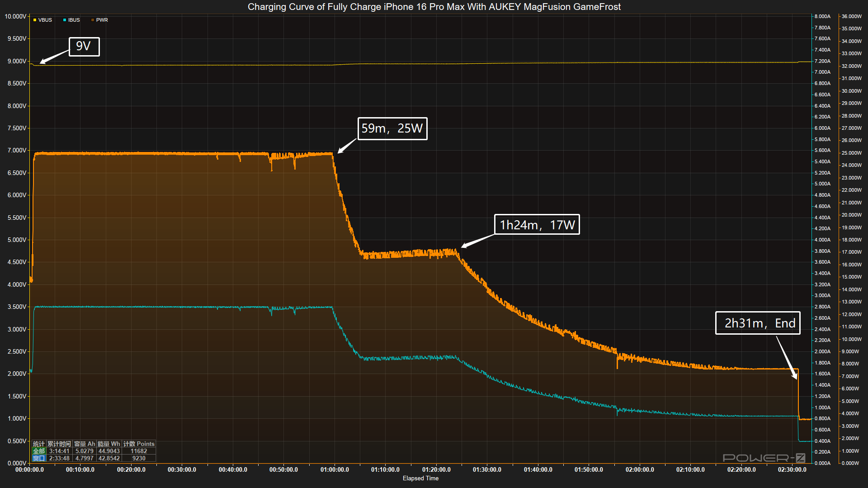Screen dimensions: 868x488
Task: Click the 00:30:00.0 time axis tick
Action: tap(182, 470)
